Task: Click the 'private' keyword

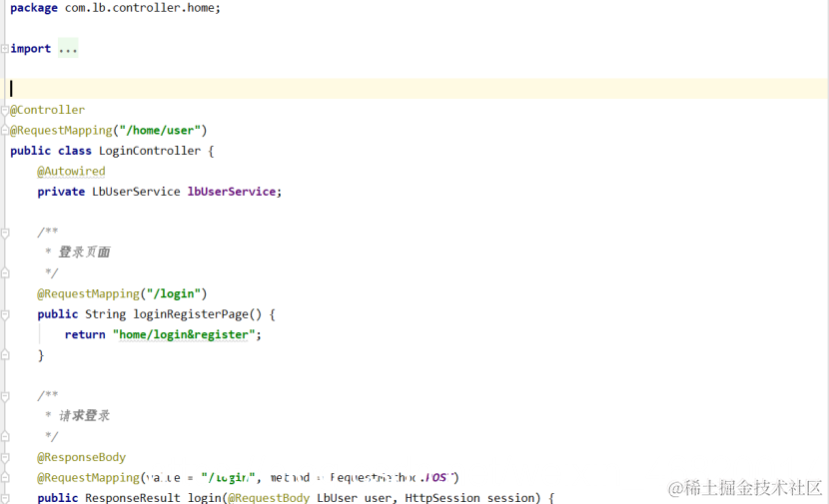Action: (x=61, y=192)
